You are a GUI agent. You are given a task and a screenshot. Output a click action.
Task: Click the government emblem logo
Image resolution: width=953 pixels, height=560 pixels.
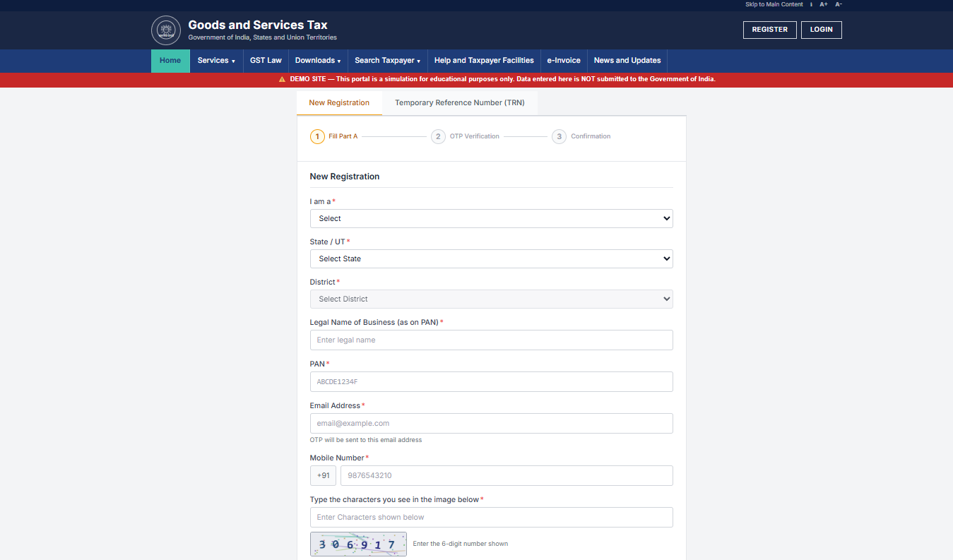point(166,30)
